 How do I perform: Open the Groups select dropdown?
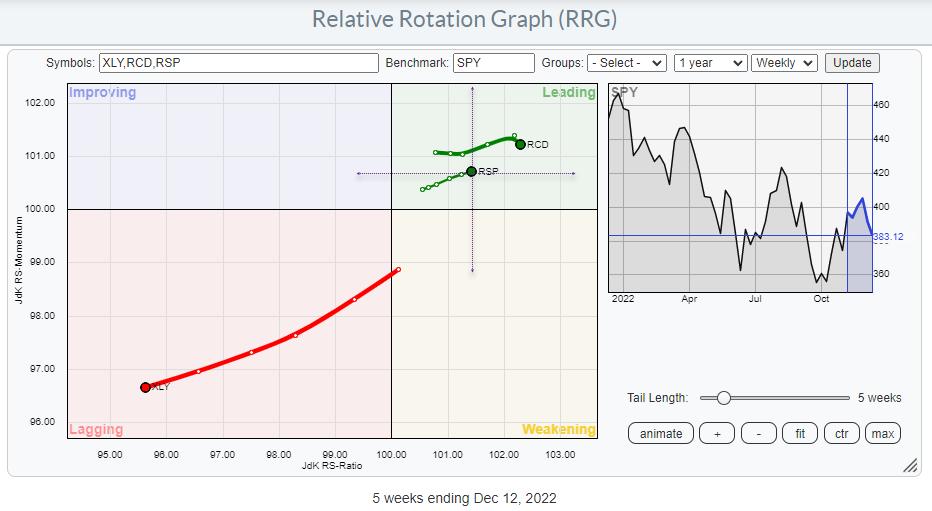[627, 63]
